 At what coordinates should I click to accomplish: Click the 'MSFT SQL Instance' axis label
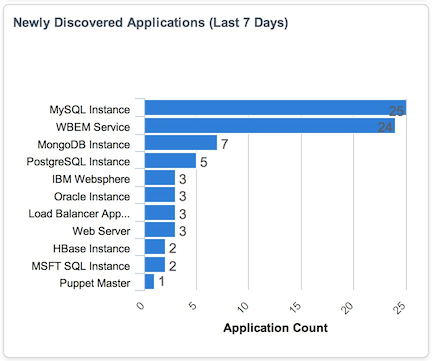click(x=81, y=266)
